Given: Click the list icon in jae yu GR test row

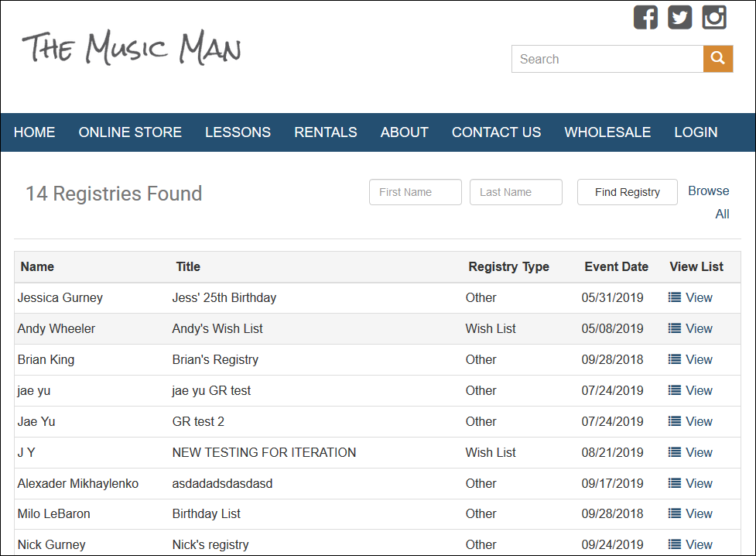Looking at the screenshot, I should [675, 390].
